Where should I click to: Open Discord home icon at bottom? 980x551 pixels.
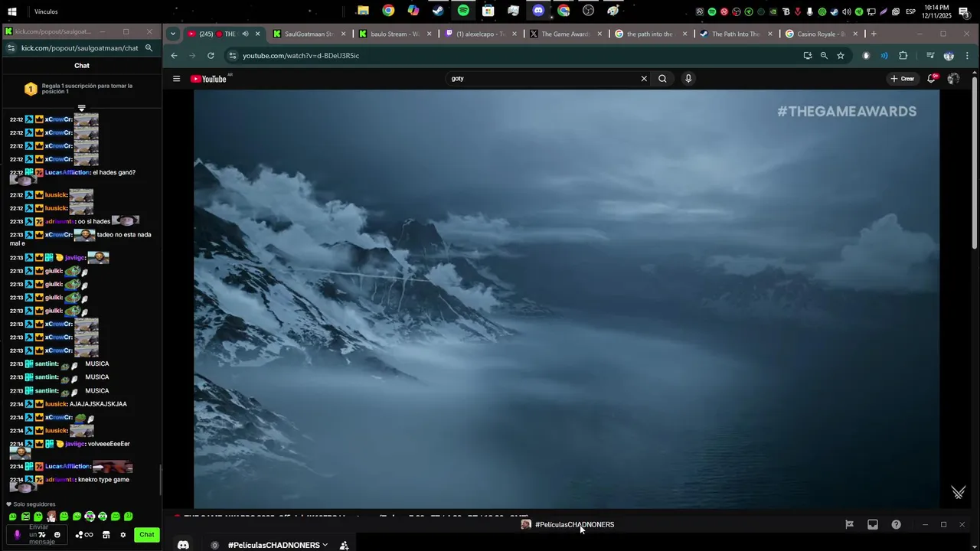[x=183, y=545]
